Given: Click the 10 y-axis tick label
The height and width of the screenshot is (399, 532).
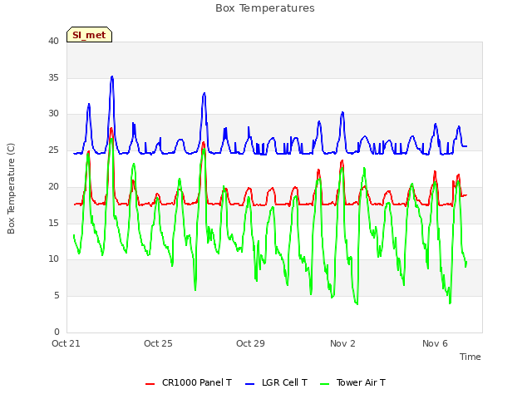Looking at the screenshot, I should tap(53, 259).
